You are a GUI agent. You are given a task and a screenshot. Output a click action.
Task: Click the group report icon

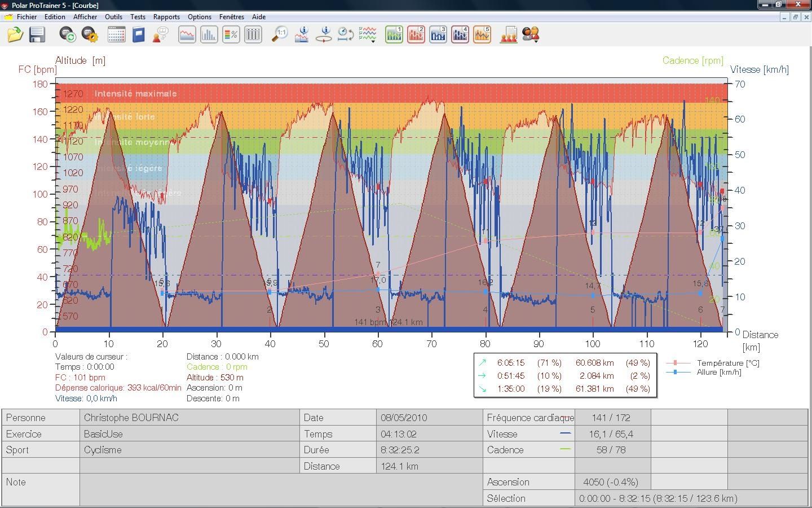[x=509, y=34]
